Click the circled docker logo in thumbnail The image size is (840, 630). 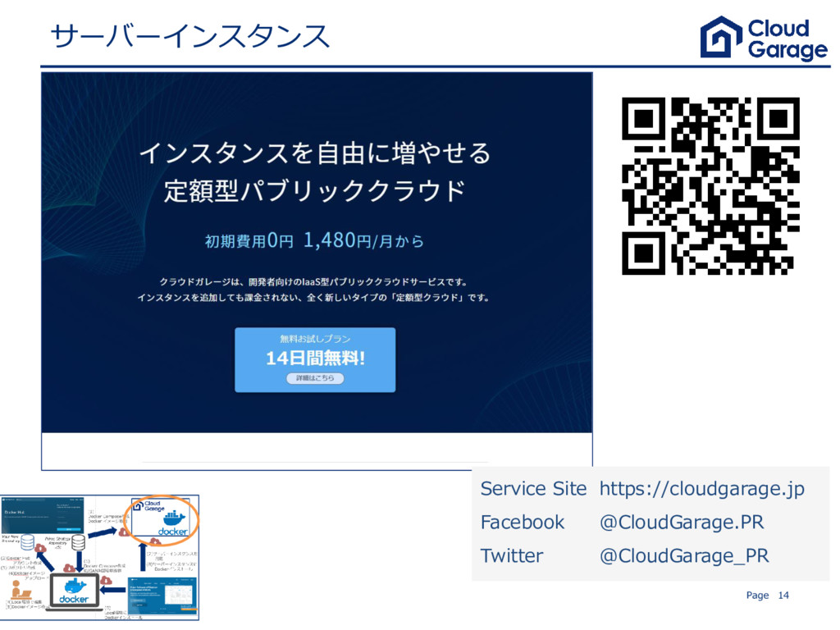pyautogui.click(x=172, y=523)
